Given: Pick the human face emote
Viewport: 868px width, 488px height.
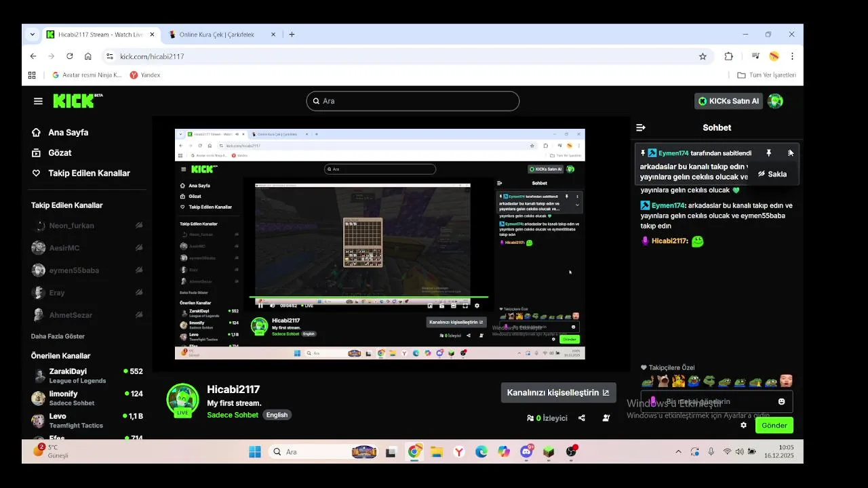Looking at the screenshot, I should click(786, 382).
